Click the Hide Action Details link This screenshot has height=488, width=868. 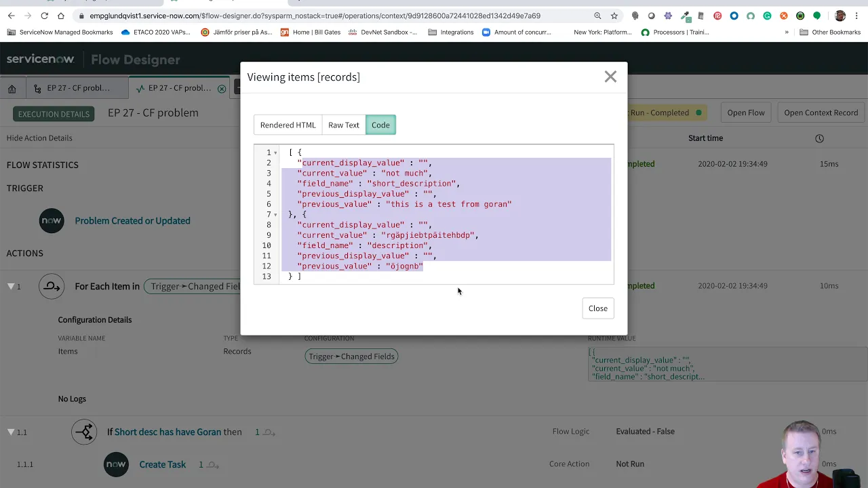39,138
